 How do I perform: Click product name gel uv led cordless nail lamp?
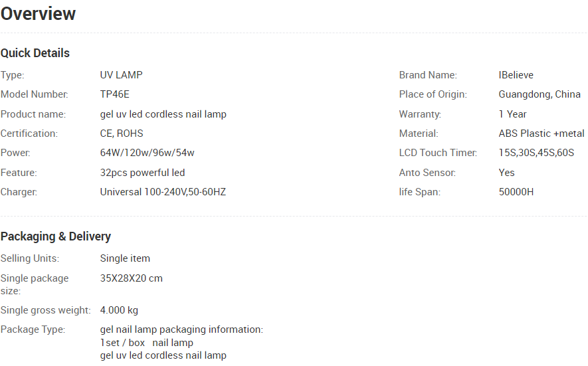coord(163,114)
